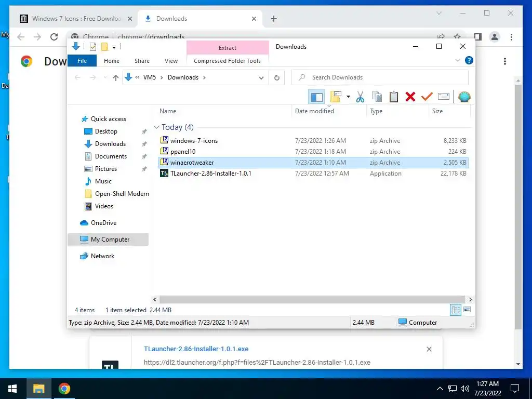Click Downloads in the address breadcrumb
532x399 pixels.
coord(183,77)
